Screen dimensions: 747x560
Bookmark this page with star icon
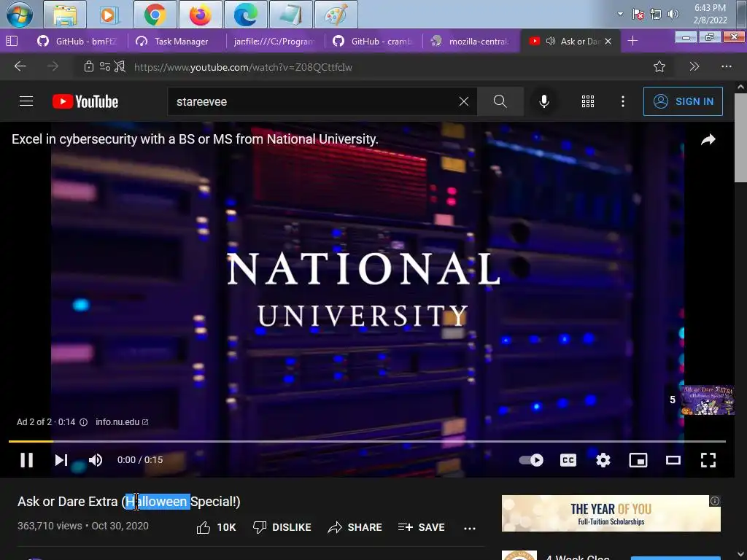(659, 66)
